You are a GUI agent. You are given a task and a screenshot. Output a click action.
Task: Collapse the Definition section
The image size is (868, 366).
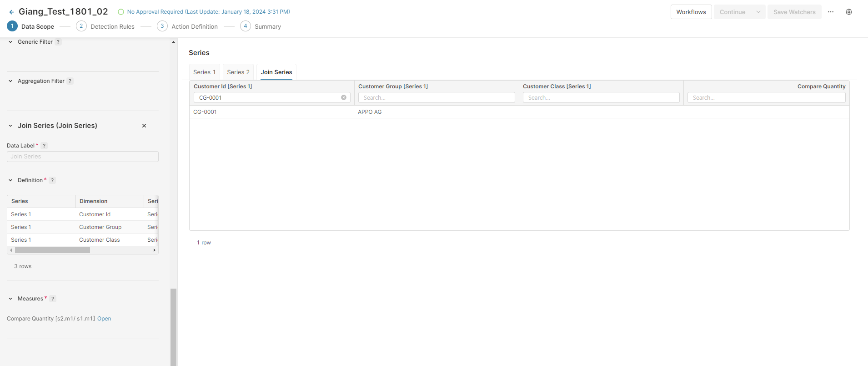click(x=10, y=180)
